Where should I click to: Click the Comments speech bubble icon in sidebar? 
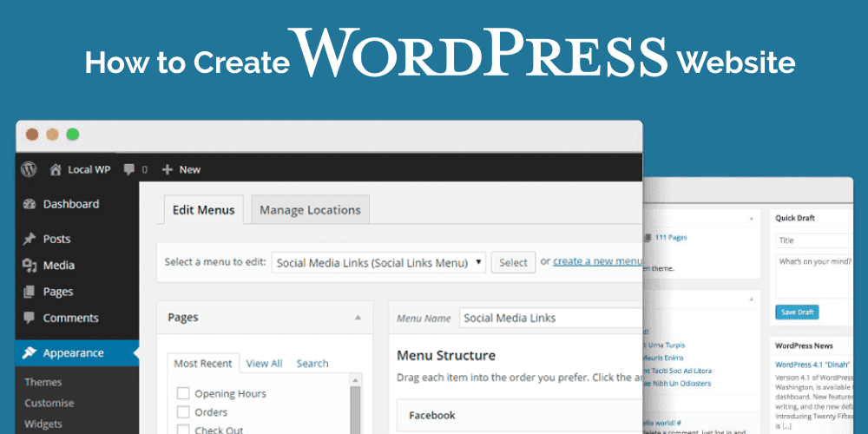(x=30, y=318)
